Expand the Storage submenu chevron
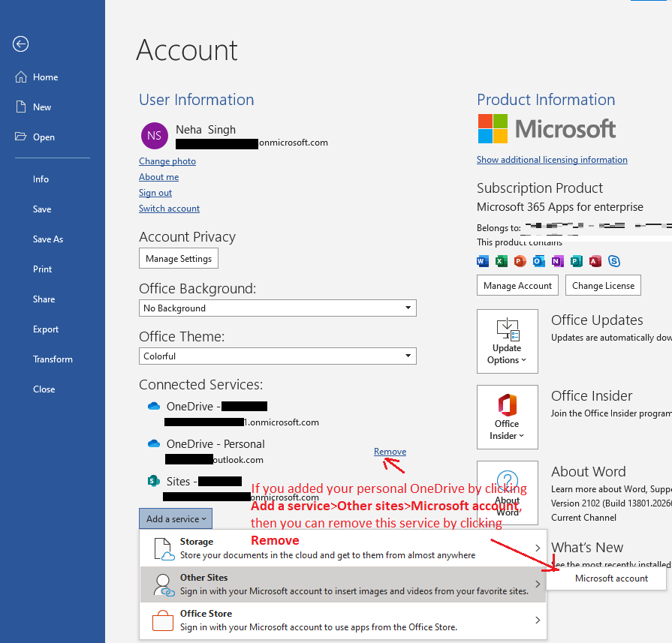This screenshot has width=672, height=643. pyautogui.click(x=538, y=548)
